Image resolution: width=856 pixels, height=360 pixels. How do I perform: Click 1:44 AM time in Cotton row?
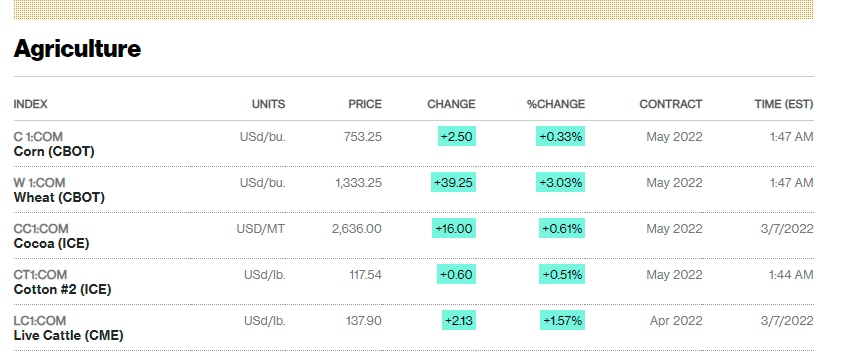pos(791,274)
